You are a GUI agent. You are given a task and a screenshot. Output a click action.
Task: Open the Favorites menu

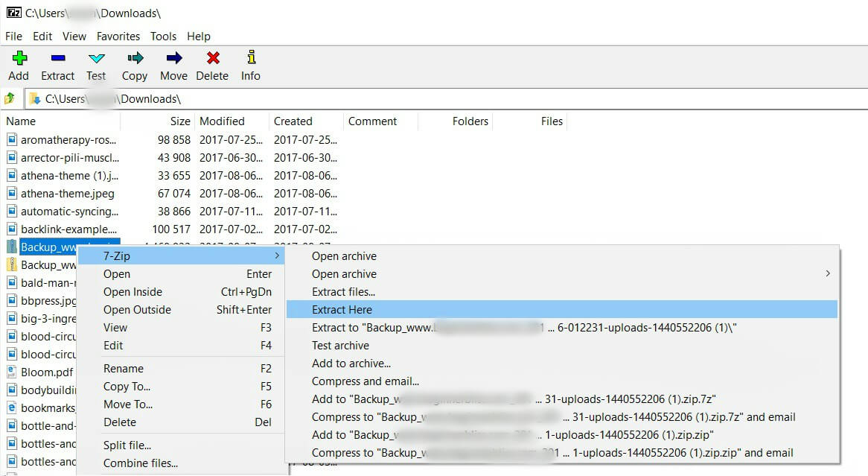click(118, 36)
